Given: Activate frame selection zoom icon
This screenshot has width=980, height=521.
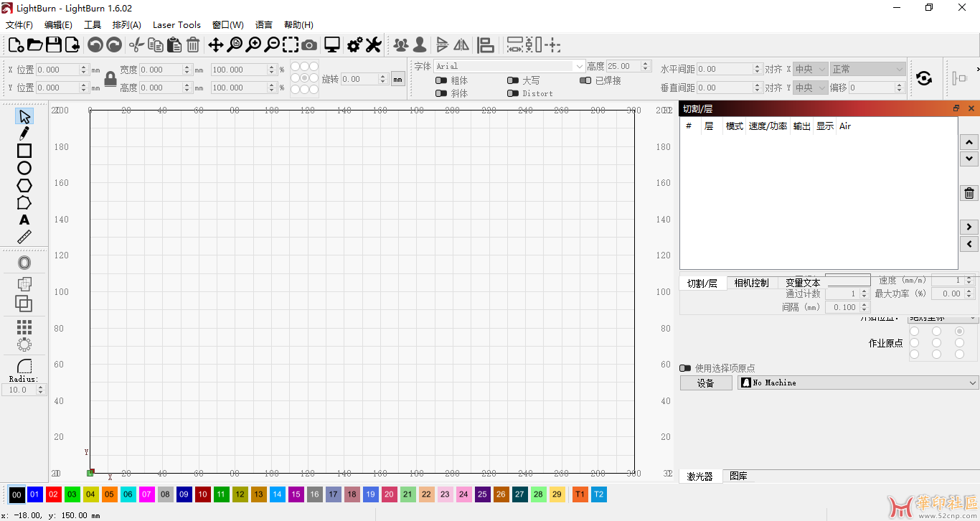Looking at the screenshot, I should coord(291,45).
